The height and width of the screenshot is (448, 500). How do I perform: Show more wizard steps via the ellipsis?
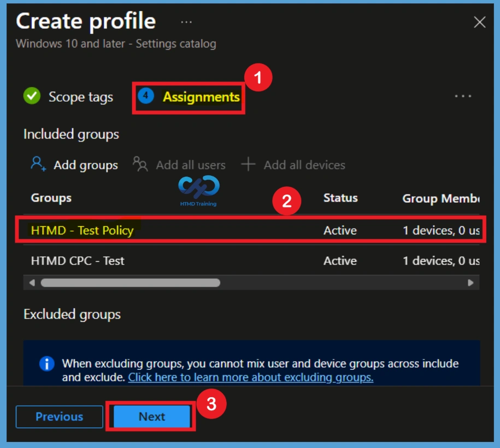[x=463, y=96]
